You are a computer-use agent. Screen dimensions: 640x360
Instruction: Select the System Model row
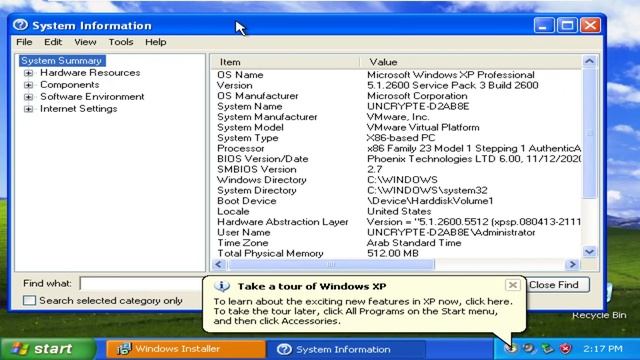click(397, 128)
